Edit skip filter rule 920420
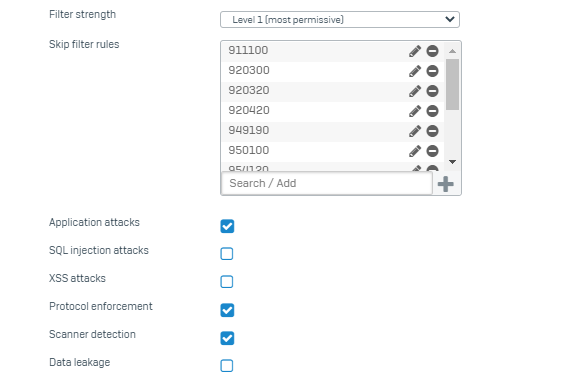564x380 pixels. coord(415,111)
